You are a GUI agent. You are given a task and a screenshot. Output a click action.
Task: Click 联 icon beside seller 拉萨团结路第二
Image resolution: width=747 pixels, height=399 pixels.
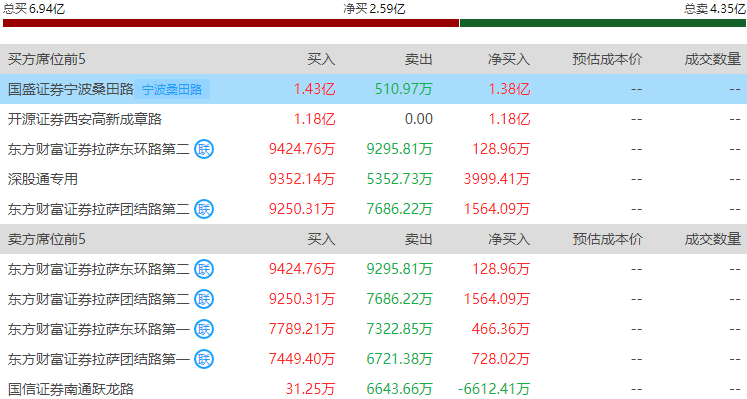[x=204, y=299]
